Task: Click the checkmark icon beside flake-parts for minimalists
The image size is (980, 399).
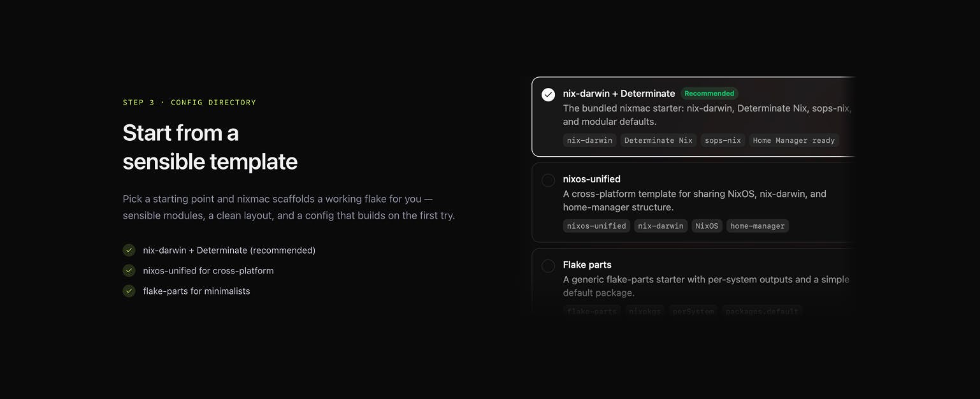Action: tap(129, 291)
